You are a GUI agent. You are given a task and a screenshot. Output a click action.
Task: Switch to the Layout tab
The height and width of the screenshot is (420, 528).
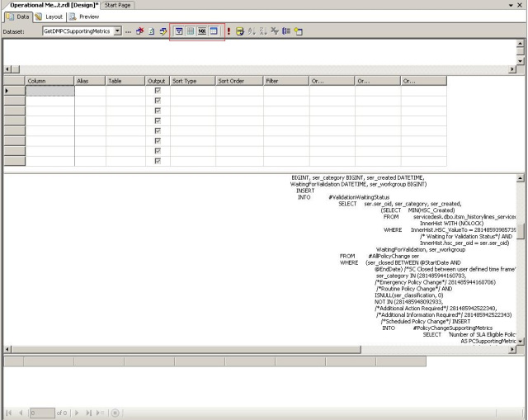49,17
